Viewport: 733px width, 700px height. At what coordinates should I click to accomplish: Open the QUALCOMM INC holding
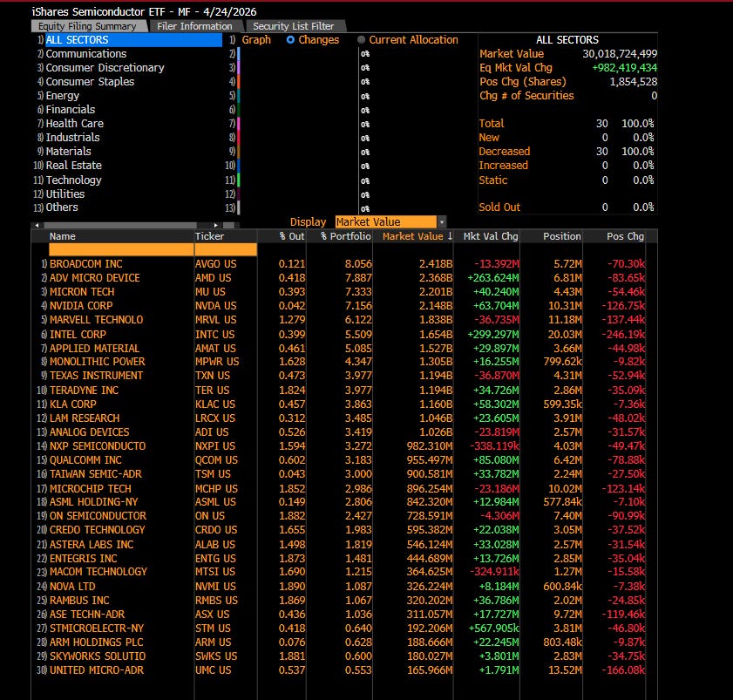85,460
